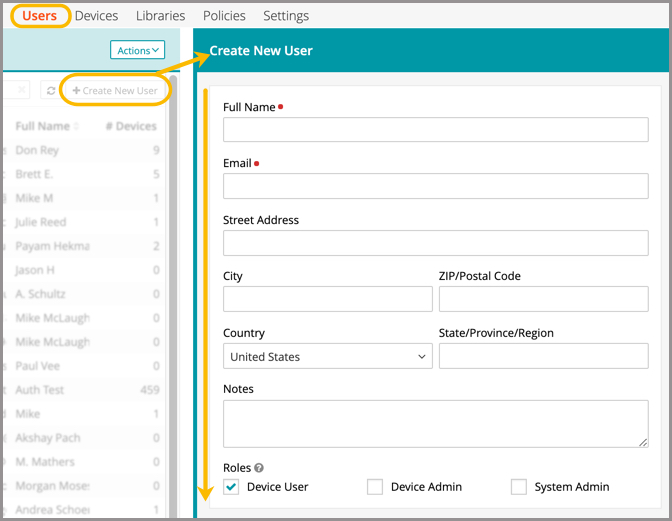Viewport: 672px width, 521px height.
Task: Click the clear search X icon
Action: pyautogui.click(x=23, y=91)
